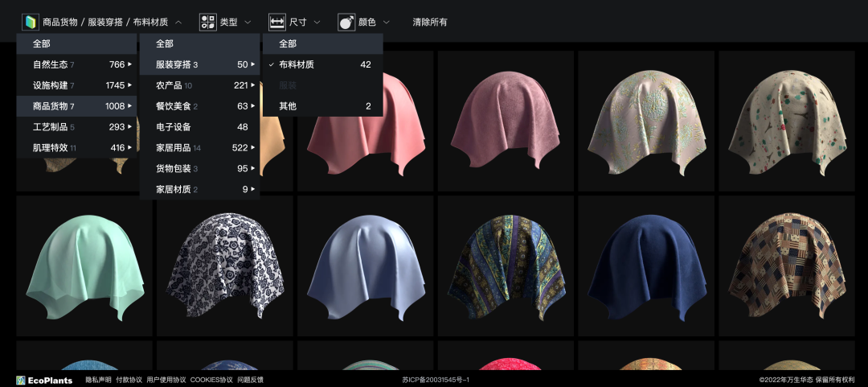Select 自然生态 category

point(76,64)
